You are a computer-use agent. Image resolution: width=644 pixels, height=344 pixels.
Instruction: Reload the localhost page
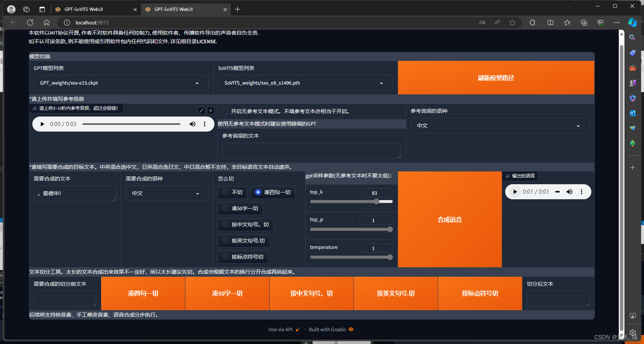(30, 23)
